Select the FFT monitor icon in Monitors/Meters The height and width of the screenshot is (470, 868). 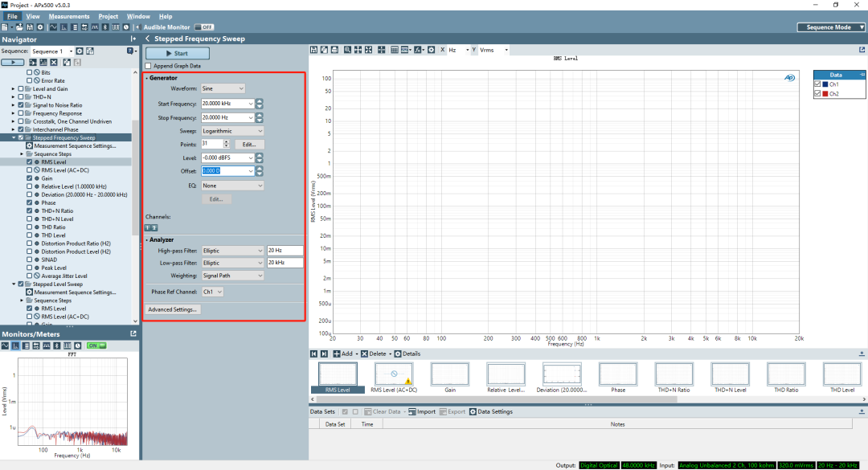pyautogui.click(x=16, y=345)
